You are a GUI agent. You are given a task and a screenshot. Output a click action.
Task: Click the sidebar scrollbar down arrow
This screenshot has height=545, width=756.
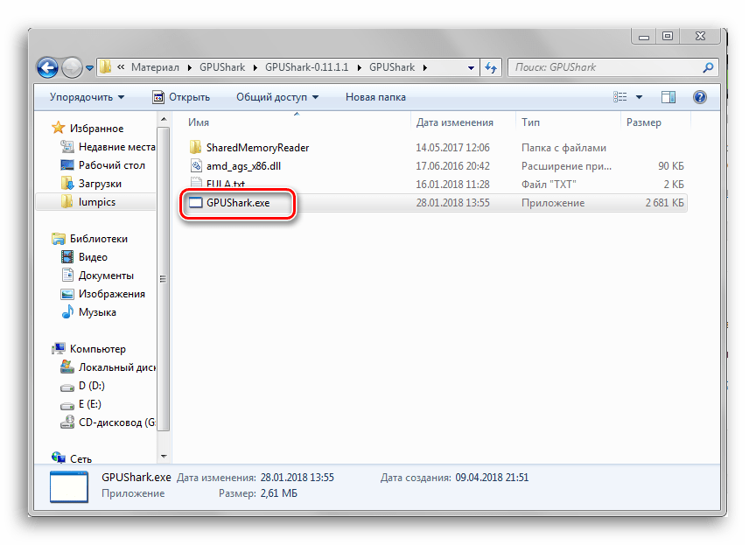pyautogui.click(x=164, y=457)
